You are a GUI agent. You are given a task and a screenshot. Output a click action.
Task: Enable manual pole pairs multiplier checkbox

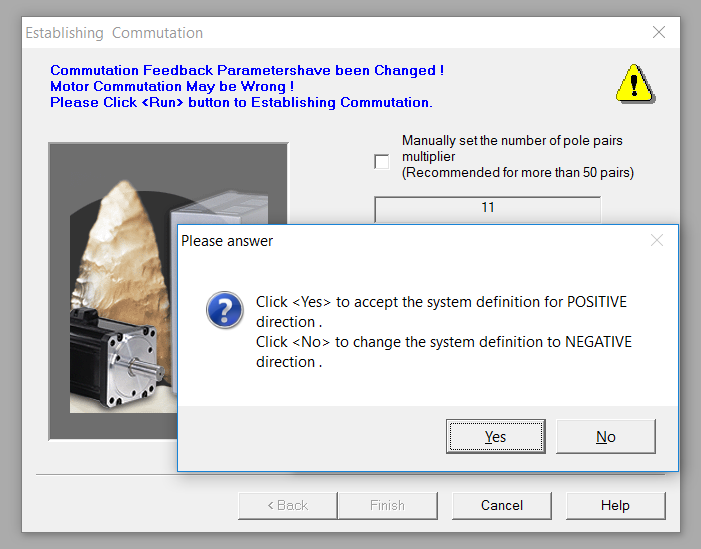pos(381,161)
